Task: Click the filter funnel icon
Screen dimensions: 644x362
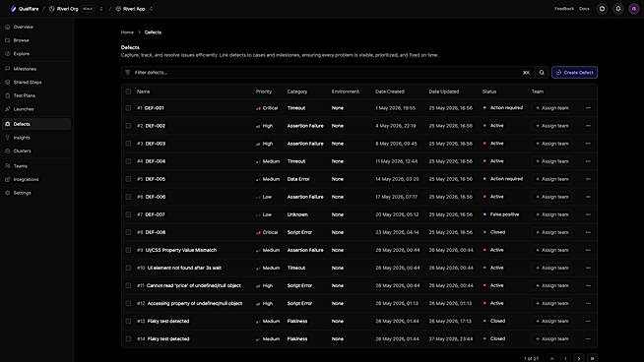Action: point(128,73)
